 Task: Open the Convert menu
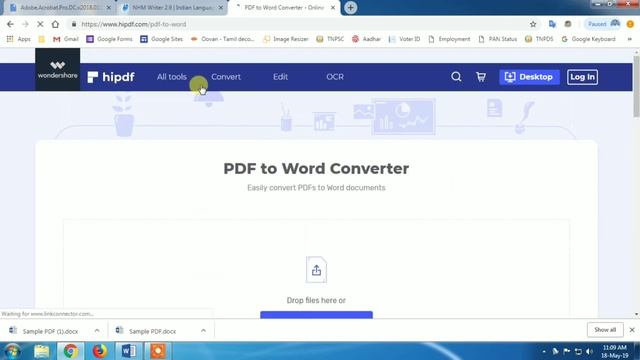[x=226, y=77]
